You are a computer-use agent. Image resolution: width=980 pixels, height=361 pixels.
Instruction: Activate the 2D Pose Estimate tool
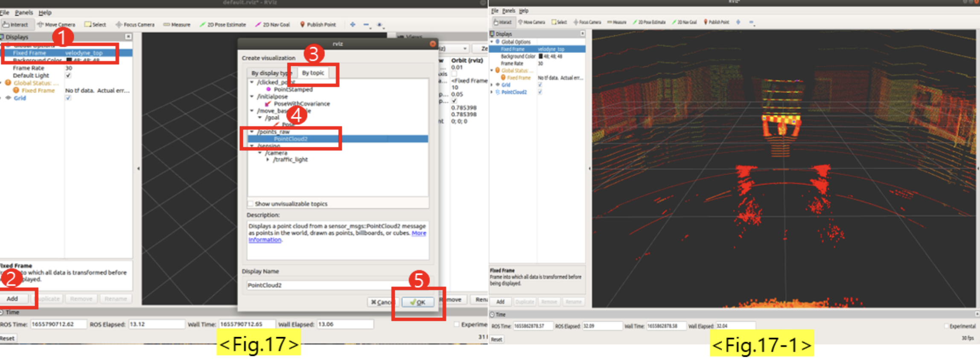pos(223,25)
